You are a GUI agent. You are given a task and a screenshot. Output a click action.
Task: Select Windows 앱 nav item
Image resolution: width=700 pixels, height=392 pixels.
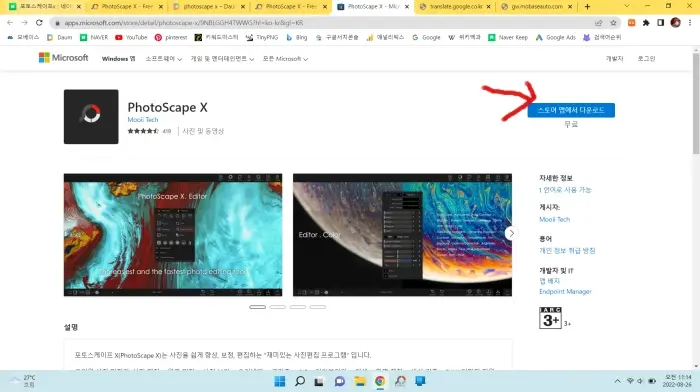coord(118,58)
